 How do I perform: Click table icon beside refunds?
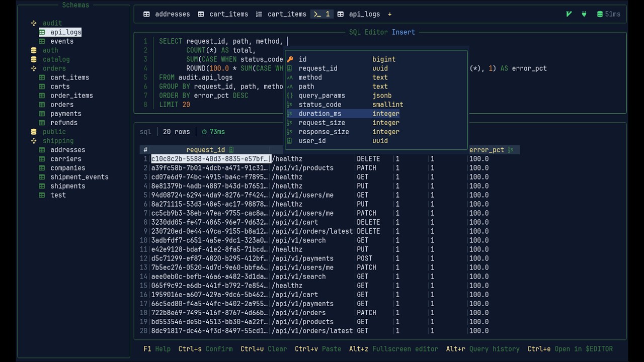click(42, 123)
